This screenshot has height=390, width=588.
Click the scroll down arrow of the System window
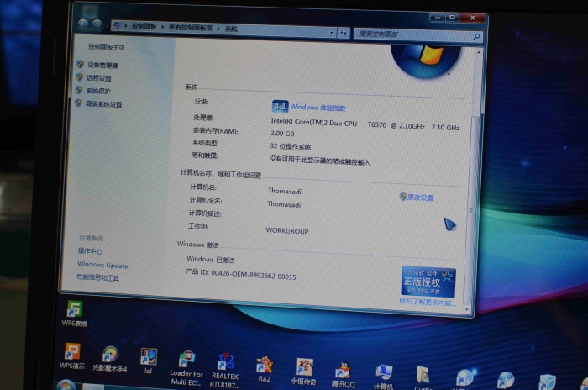(467, 309)
